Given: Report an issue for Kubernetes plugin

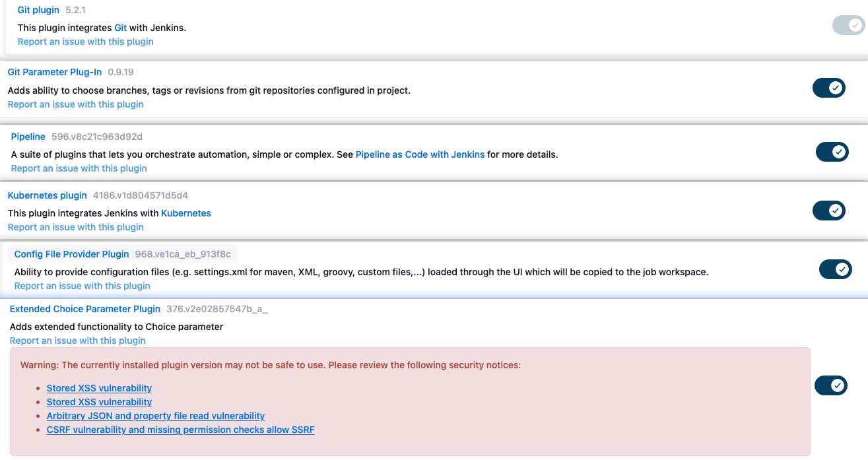Looking at the screenshot, I should pyautogui.click(x=75, y=227).
